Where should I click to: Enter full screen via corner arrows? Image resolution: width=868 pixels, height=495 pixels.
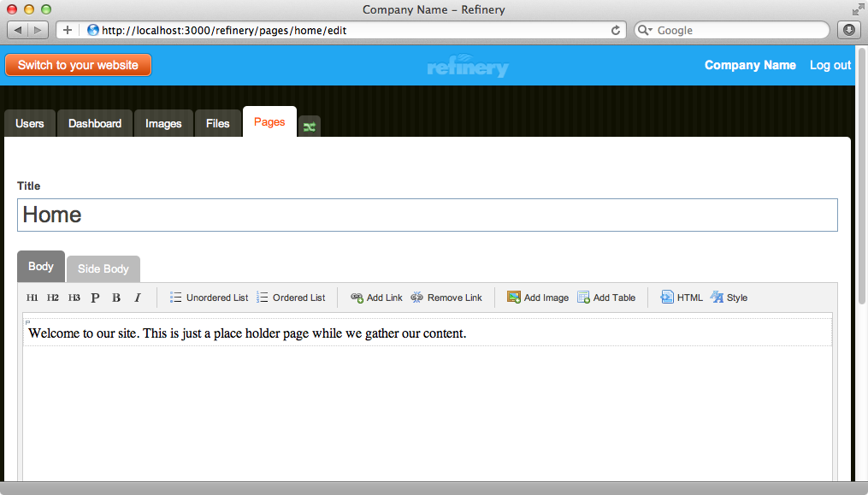click(x=858, y=9)
